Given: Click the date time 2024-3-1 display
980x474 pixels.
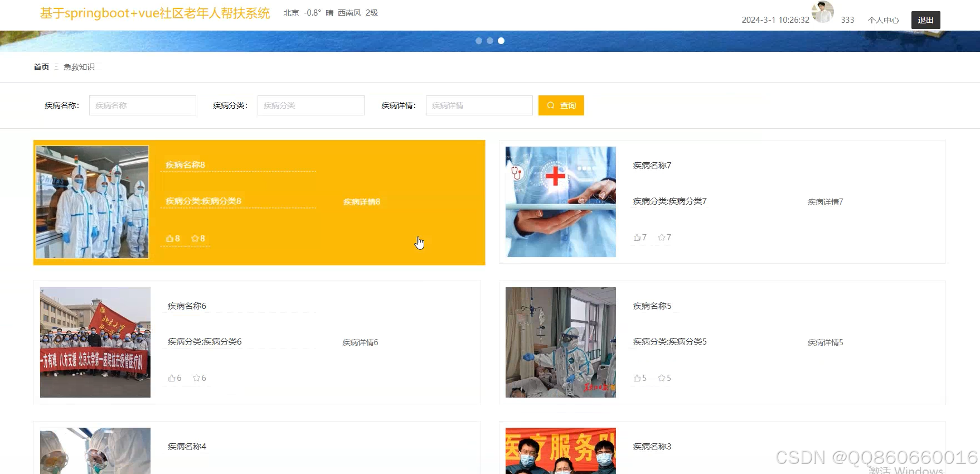Looking at the screenshot, I should click(x=775, y=20).
